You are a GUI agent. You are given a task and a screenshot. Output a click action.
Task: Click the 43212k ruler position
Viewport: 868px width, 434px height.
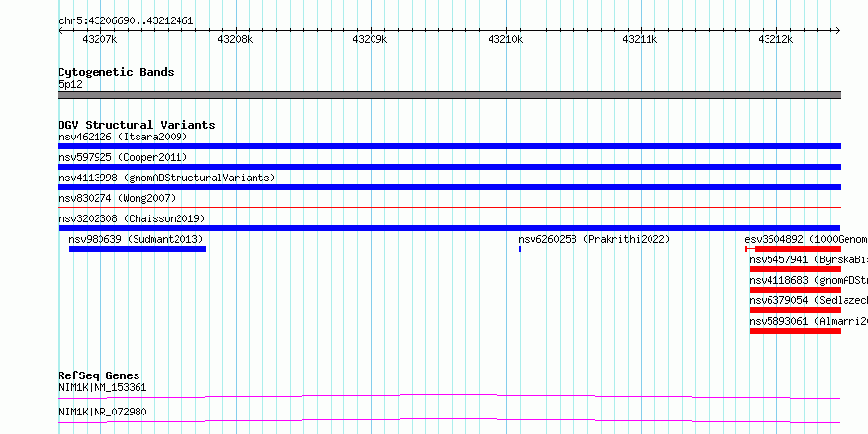[x=775, y=39]
